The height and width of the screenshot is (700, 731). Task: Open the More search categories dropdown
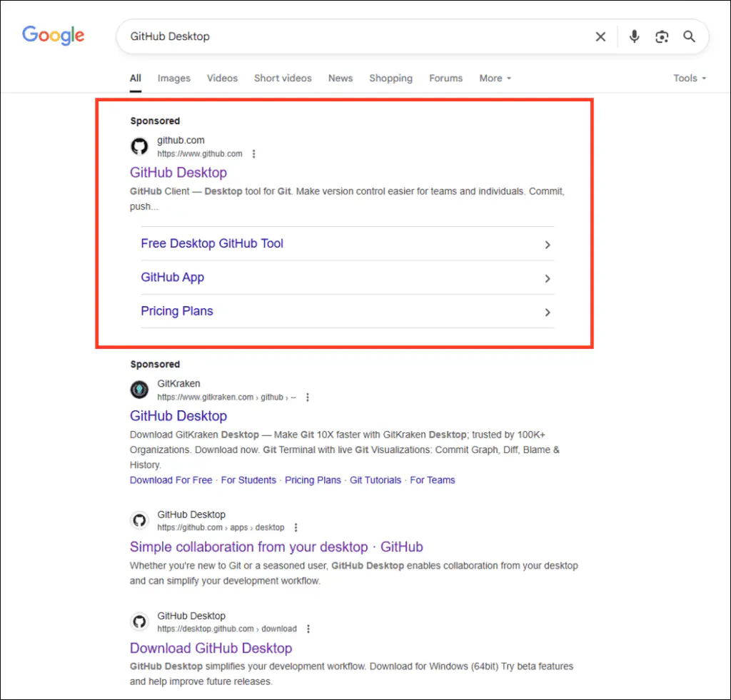click(x=495, y=78)
